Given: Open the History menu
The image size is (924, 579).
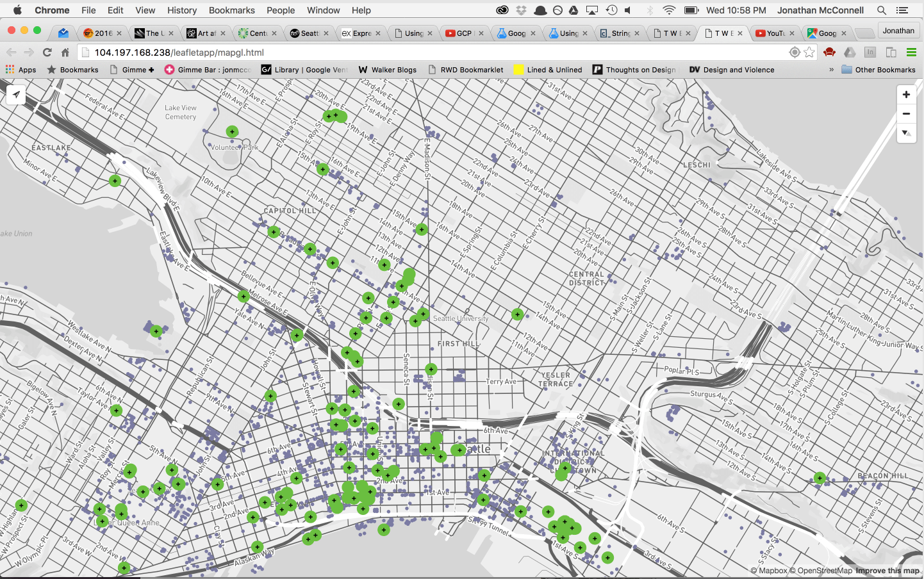Looking at the screenshot, I should click(182, 10).
